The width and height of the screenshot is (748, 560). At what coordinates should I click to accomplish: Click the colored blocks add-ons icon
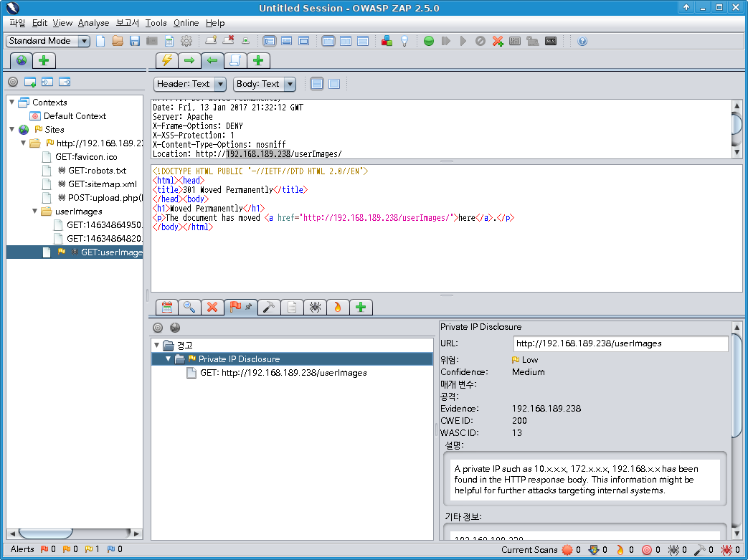tap(387, 41)
